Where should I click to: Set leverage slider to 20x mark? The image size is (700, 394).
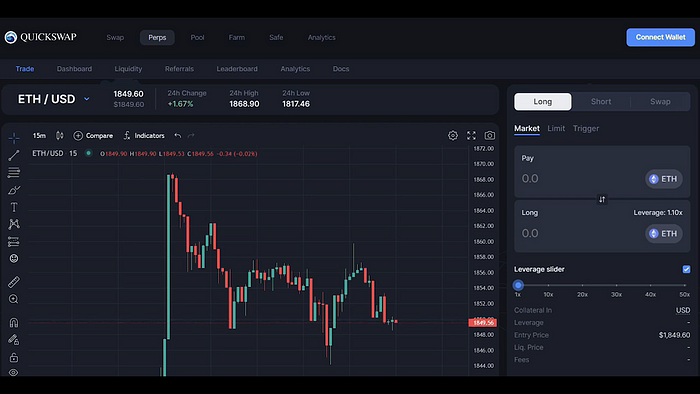coord(582,286)
